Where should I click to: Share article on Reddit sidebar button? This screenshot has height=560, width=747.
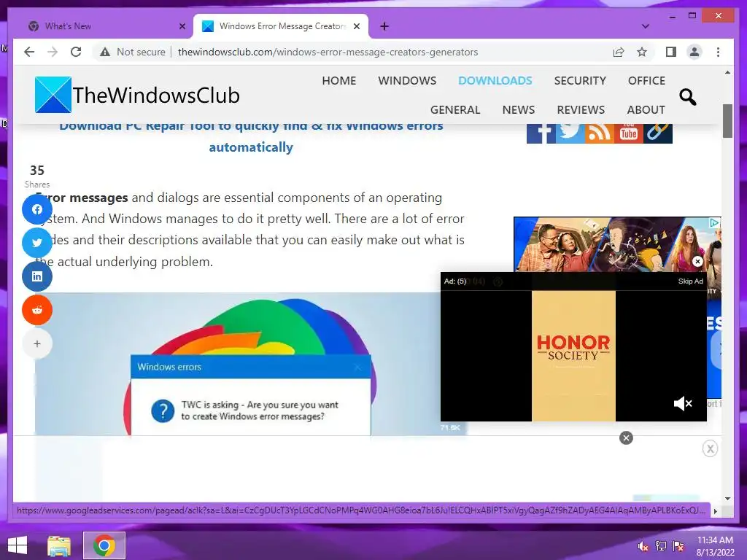coord(37,310)
